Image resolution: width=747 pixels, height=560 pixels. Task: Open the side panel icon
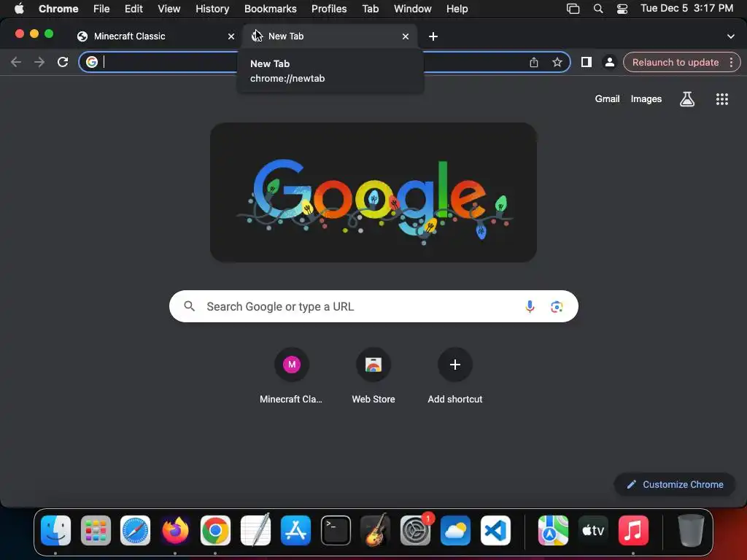[586, 62]
